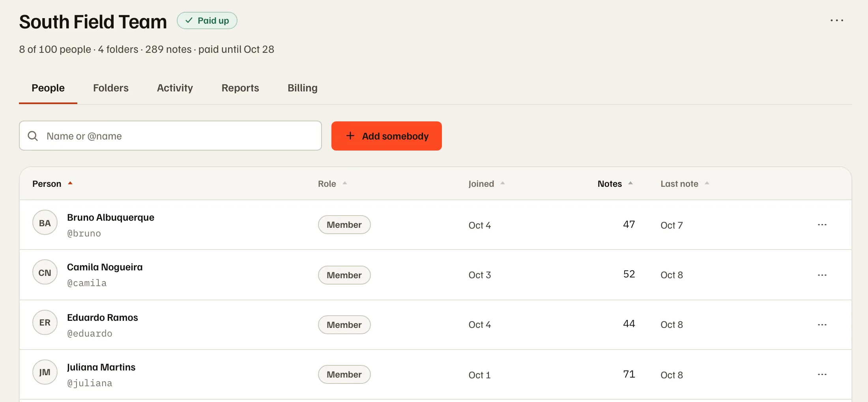Click the @camila handle

click(87, 283)
